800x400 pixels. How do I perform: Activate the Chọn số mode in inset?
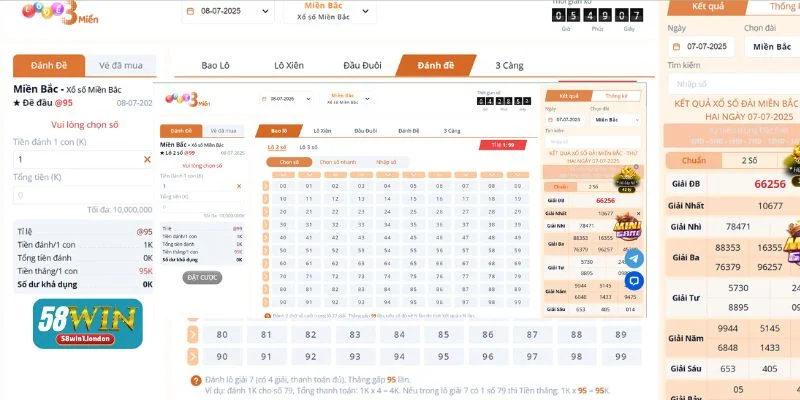pyautogui.click(x=289, y=162)
